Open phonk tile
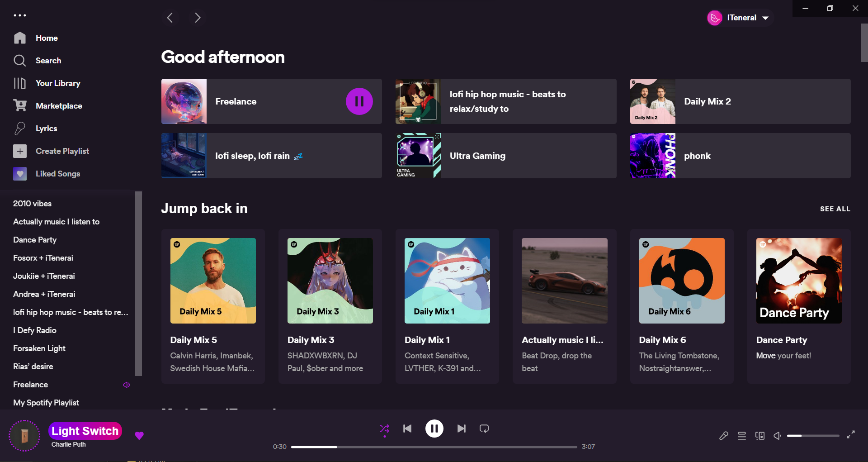 pos(741,156)
